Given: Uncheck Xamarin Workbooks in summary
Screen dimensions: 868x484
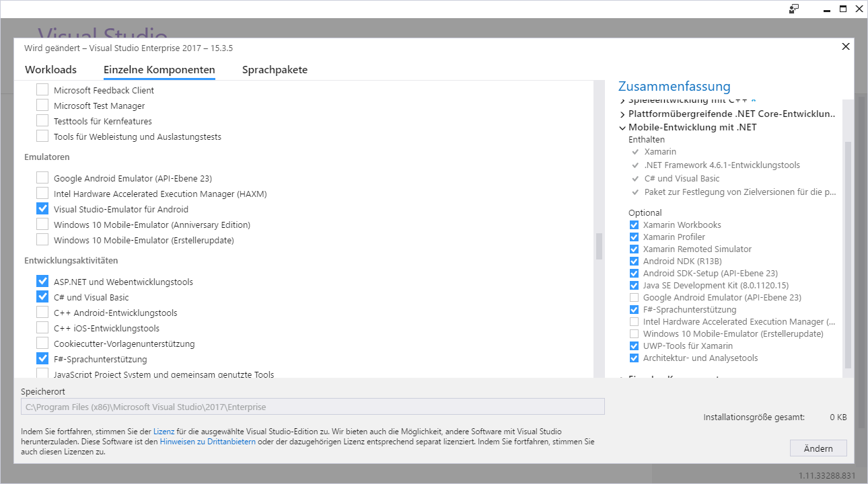Looking at the screenshot, I should [x=634, y=225].
